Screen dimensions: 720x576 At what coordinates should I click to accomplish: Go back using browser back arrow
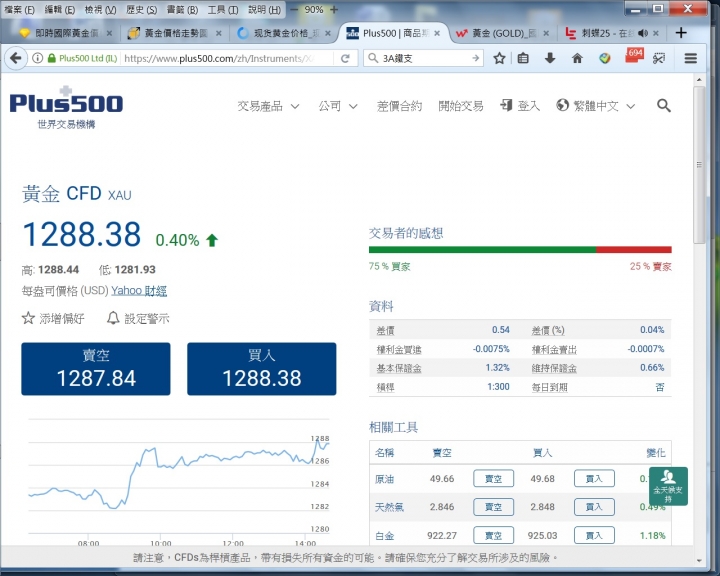16,58
